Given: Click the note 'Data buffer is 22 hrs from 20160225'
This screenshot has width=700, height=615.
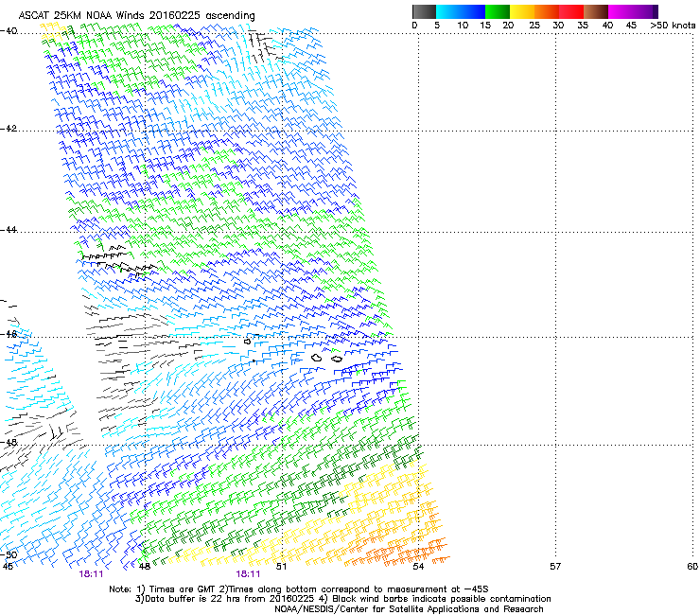Looking at the screenshot, I should (229, 599).
